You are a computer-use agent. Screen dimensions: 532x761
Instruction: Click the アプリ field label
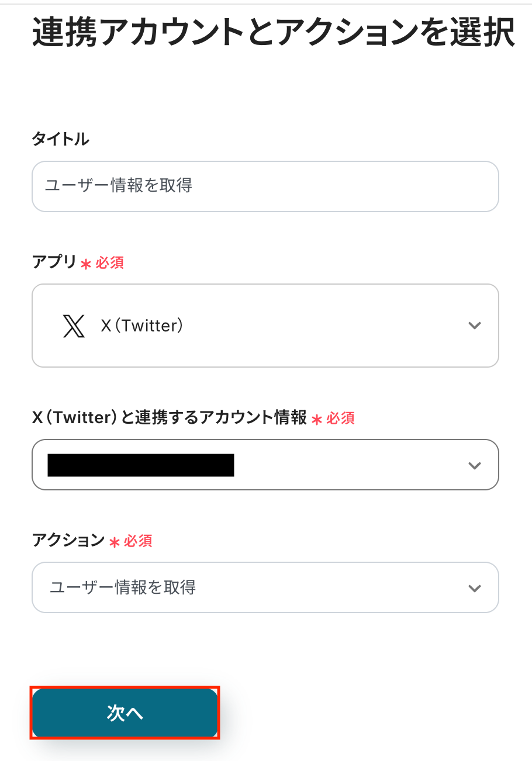tap(54, 262)
